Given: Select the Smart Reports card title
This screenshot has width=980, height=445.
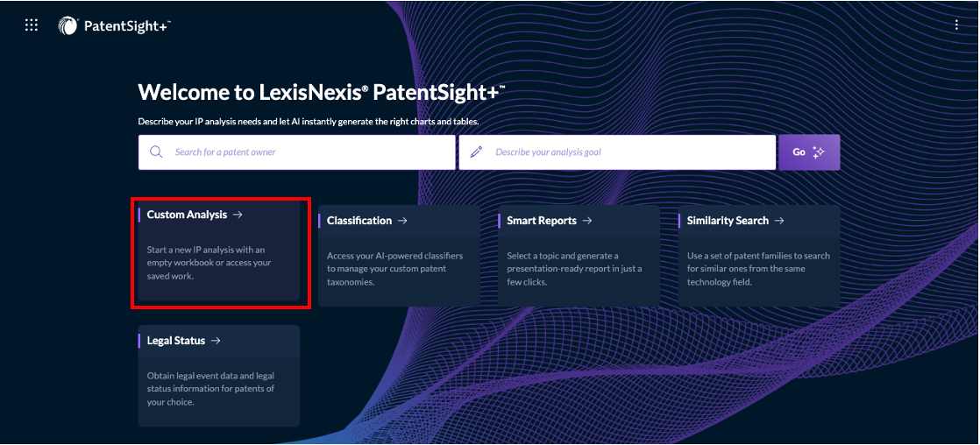Looking at the screenshot, I should pyautogui.click(x=542, y=221).
